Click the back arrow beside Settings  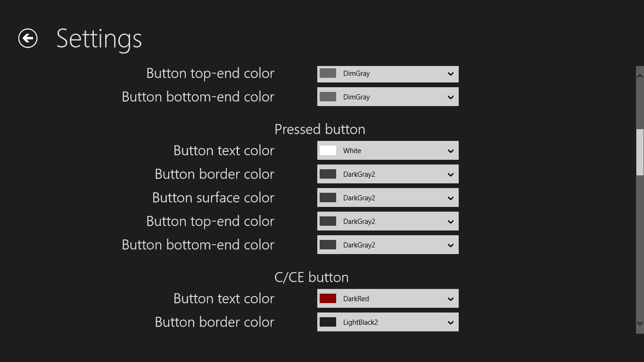(x=28, y=38)
